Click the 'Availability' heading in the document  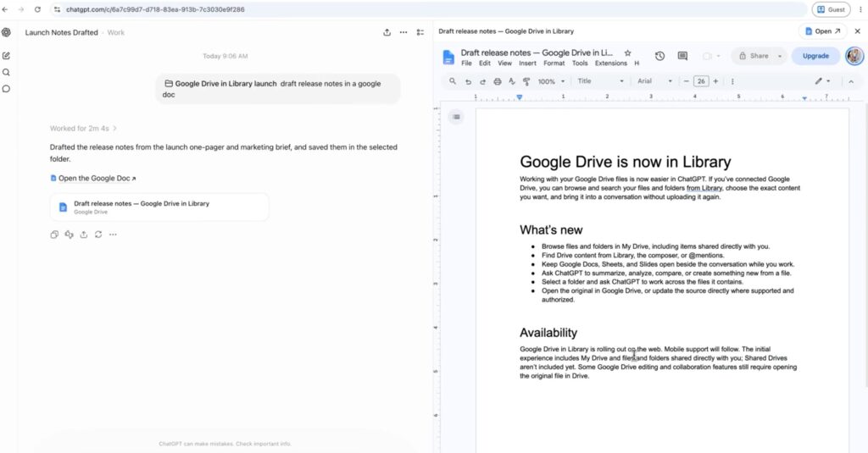point(548,333)
